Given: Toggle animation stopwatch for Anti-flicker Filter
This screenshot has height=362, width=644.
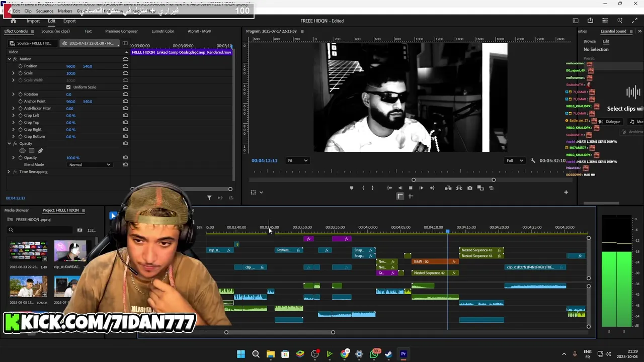Looking at the screenshot, I should tap(20, 108).
